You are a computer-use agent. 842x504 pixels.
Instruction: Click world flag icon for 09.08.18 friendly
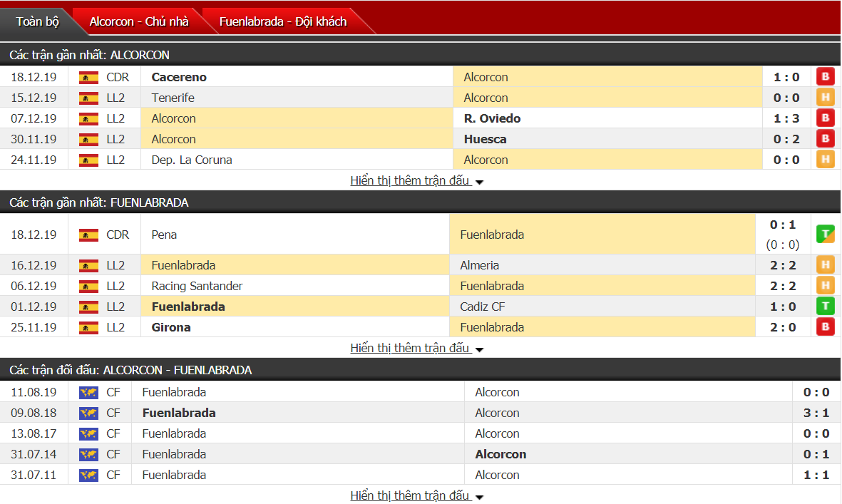(x=88, y=413)
